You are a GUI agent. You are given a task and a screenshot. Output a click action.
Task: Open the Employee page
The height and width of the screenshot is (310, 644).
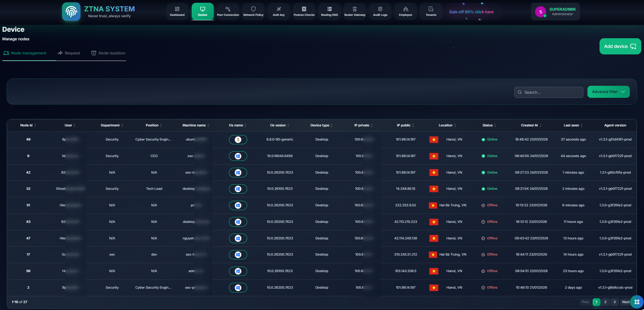405,12
